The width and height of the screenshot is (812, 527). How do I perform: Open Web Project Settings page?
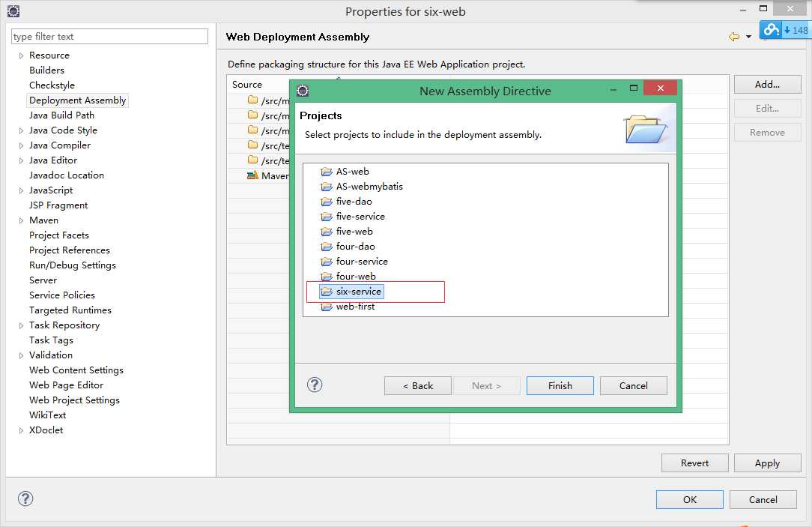point(75,400)
